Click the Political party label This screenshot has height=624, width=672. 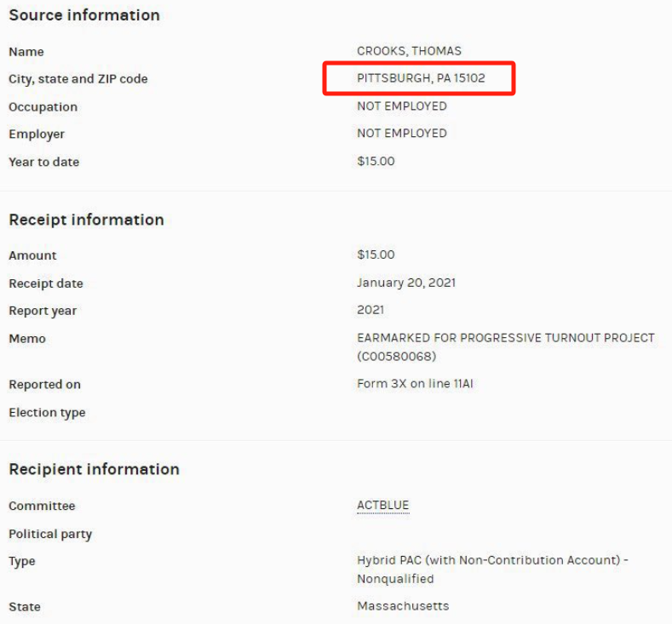point(50,534)
